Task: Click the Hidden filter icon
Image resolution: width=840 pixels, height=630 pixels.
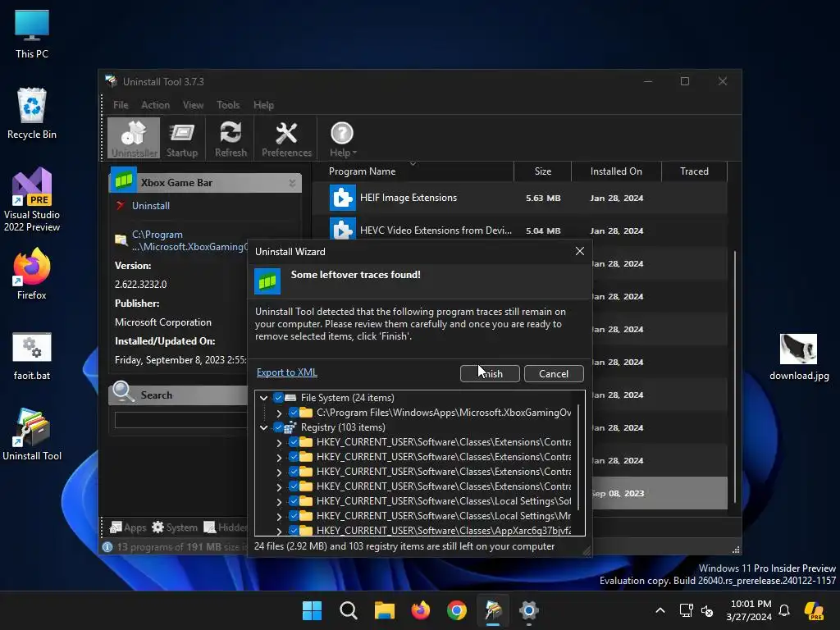Action: (210, 527)
